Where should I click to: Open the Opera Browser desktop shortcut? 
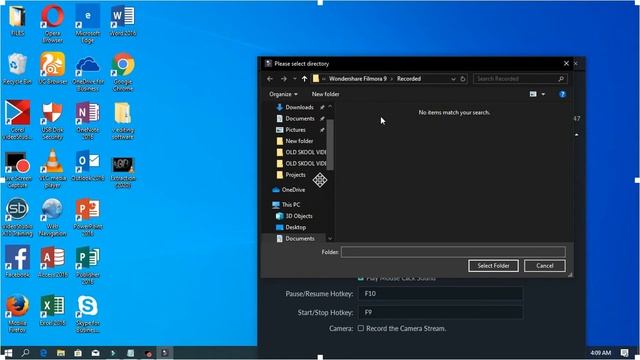(52, 23)
